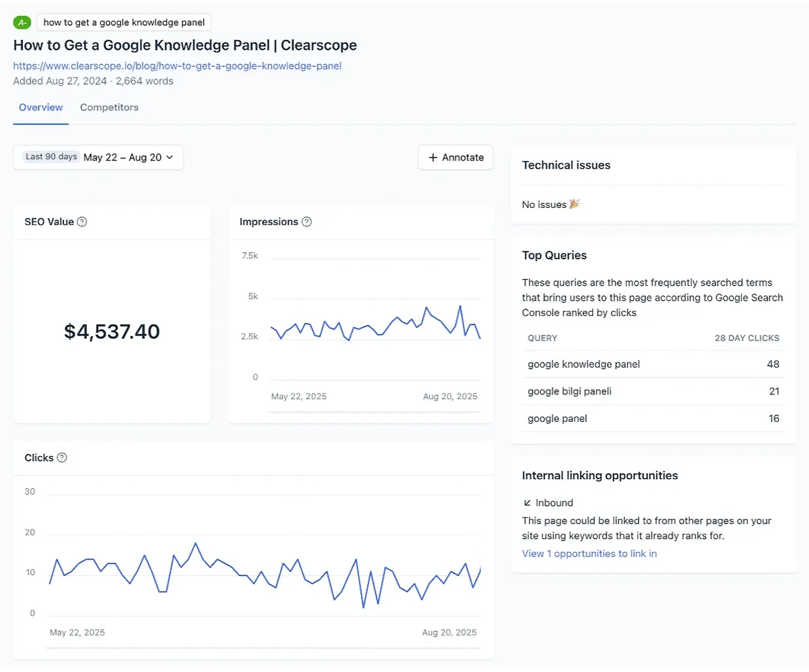This screenshot has height=672, width=809.
Task: Click the chevron arrow beside Aug 20
Action: [x=170, y=157]
